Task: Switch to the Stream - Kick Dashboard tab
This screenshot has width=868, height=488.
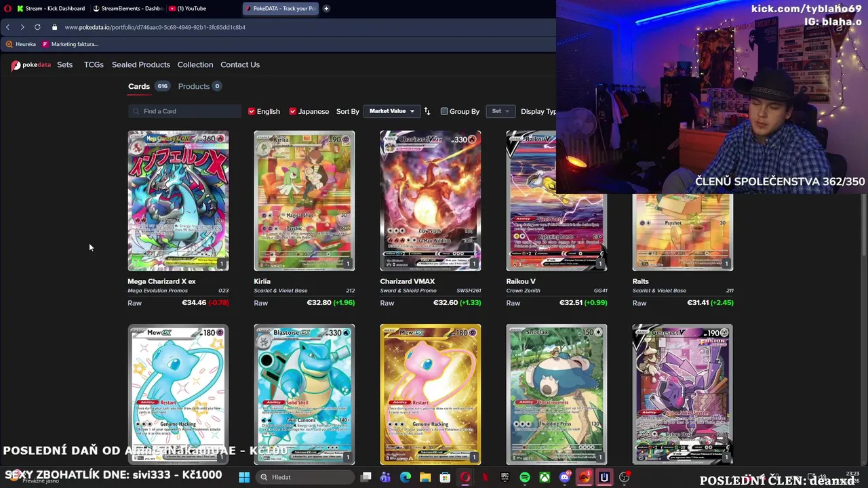Action: click(50, 8)
